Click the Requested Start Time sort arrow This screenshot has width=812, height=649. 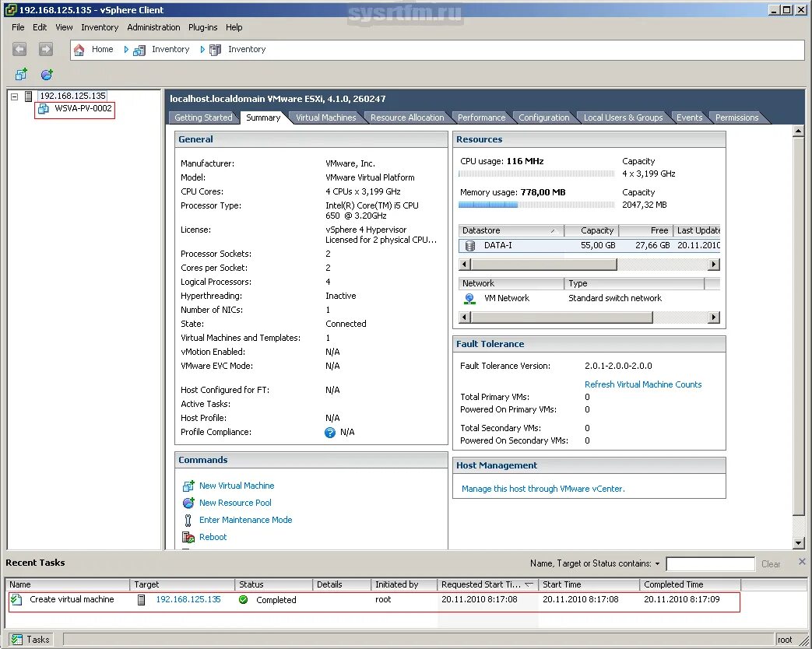529,585
